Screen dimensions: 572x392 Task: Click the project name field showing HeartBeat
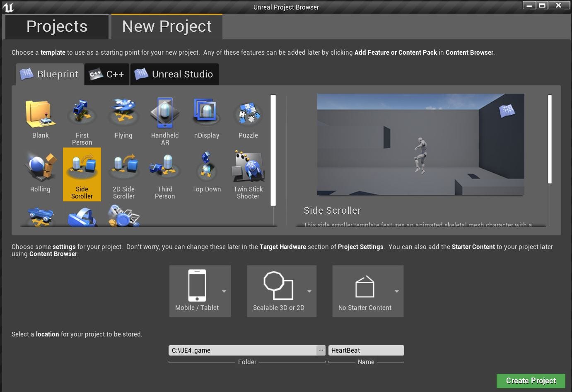click(x=366, y=350)
